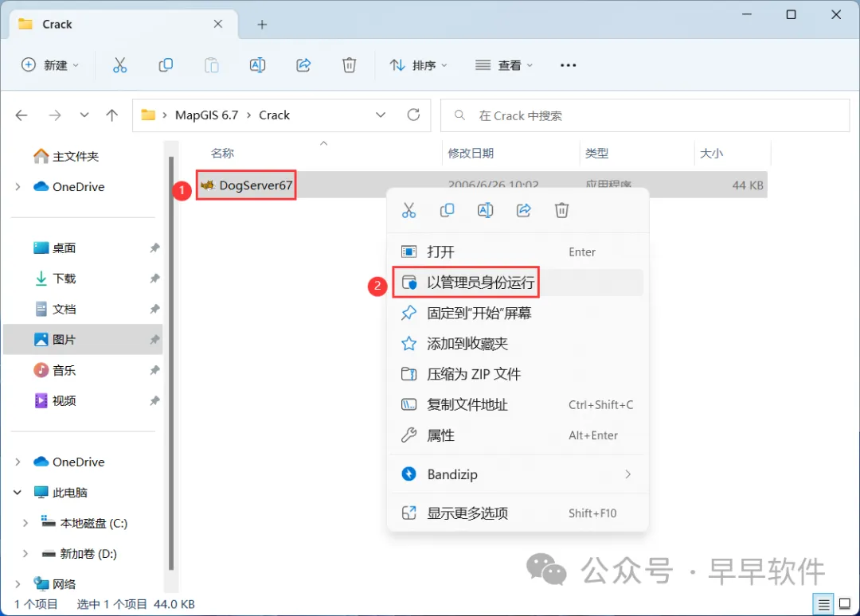Open 图片 in the sidebar

pos(82,340)
